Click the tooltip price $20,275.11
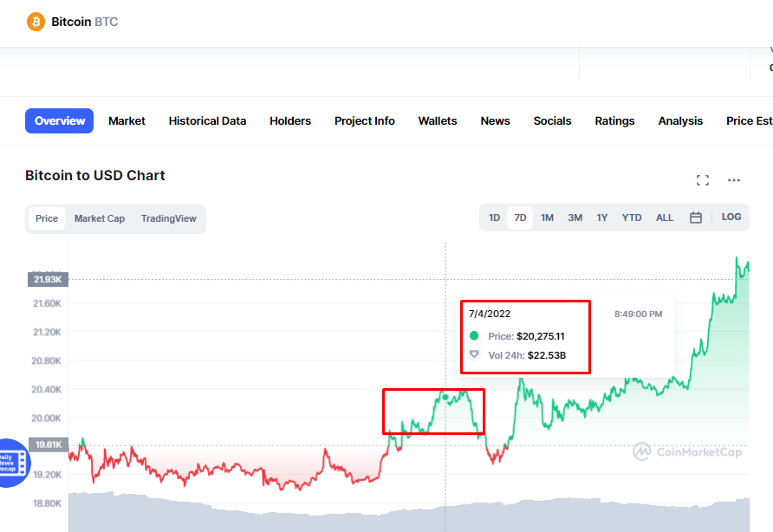 point(540,336)
